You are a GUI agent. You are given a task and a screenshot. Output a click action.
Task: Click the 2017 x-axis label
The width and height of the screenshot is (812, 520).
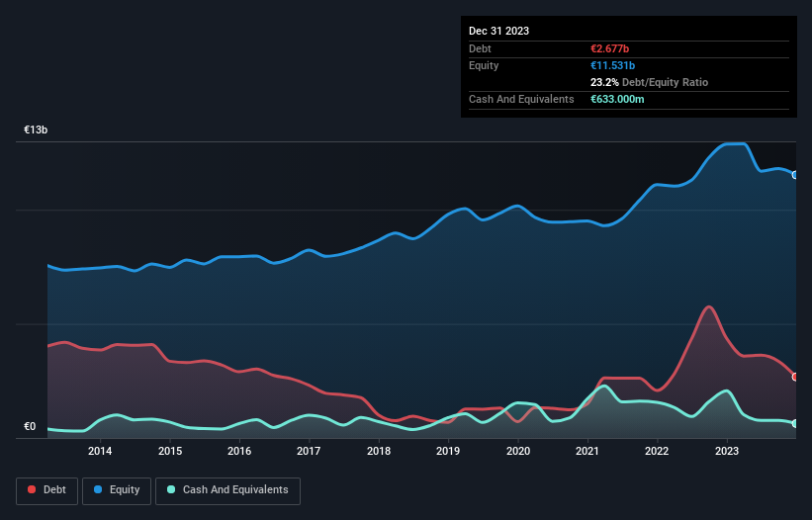[309, 451]
